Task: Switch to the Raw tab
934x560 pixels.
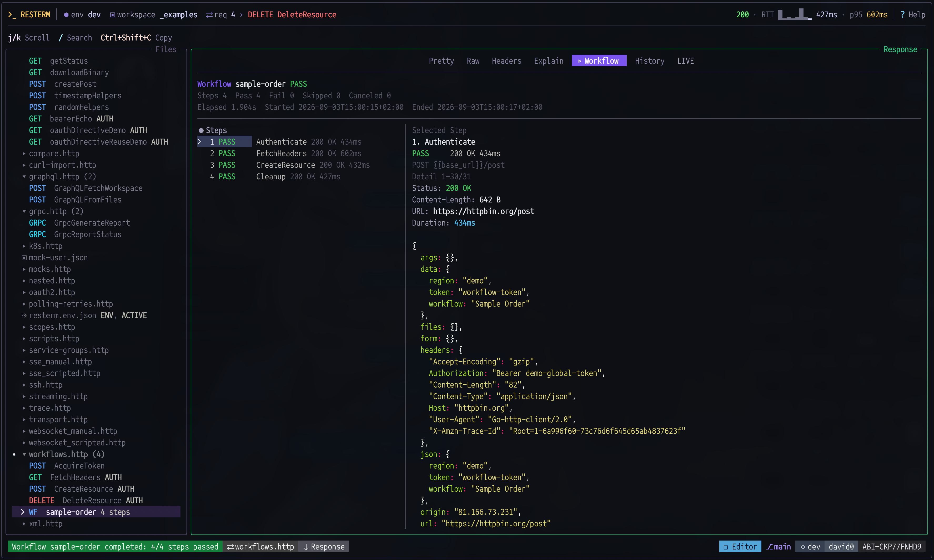Action: [x=473, y=61]
